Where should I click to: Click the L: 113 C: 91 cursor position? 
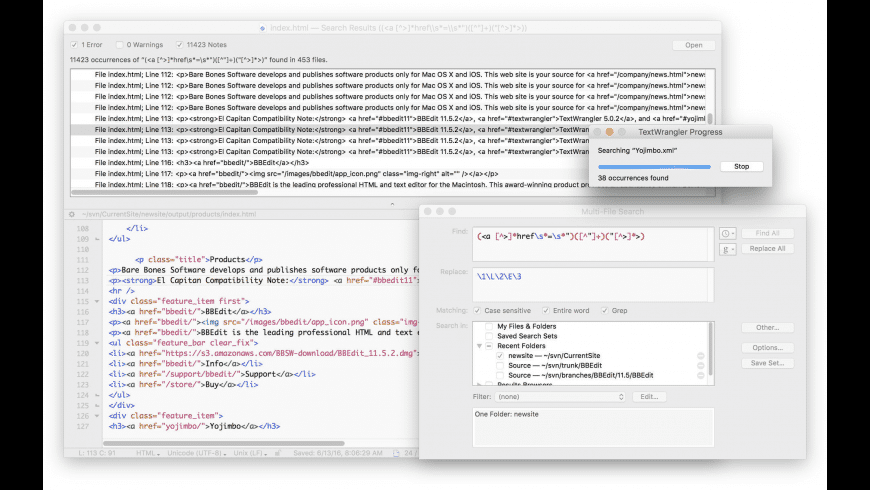[97, 453]
